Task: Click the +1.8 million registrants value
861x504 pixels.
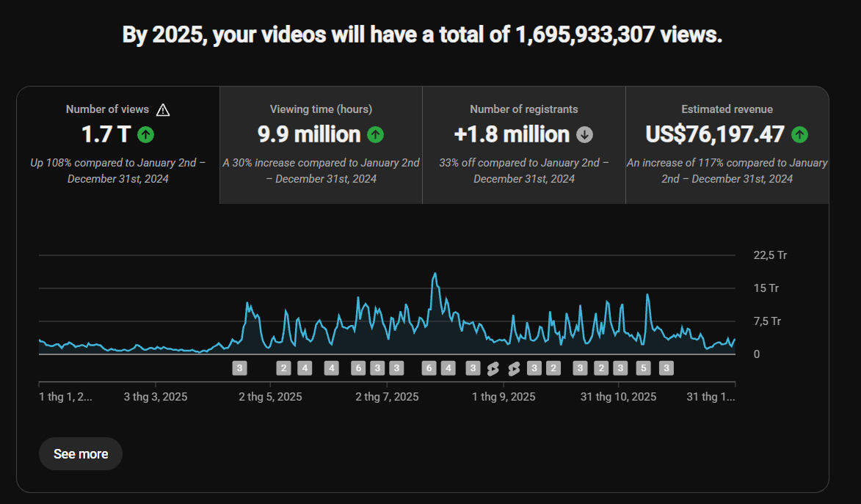Action: [x=512, y=134]
